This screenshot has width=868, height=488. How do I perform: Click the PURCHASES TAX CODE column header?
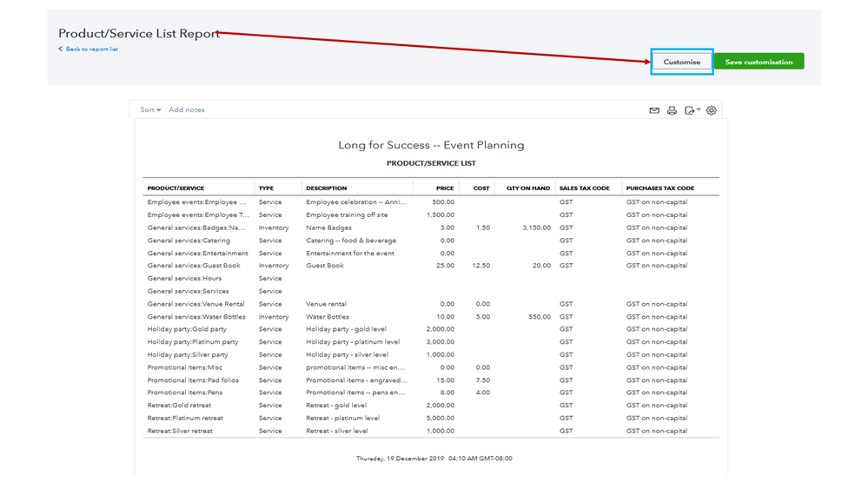point(659,188)
